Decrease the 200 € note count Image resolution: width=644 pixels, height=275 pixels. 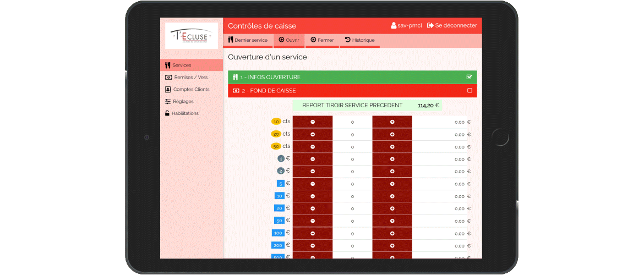click(313, 245)
